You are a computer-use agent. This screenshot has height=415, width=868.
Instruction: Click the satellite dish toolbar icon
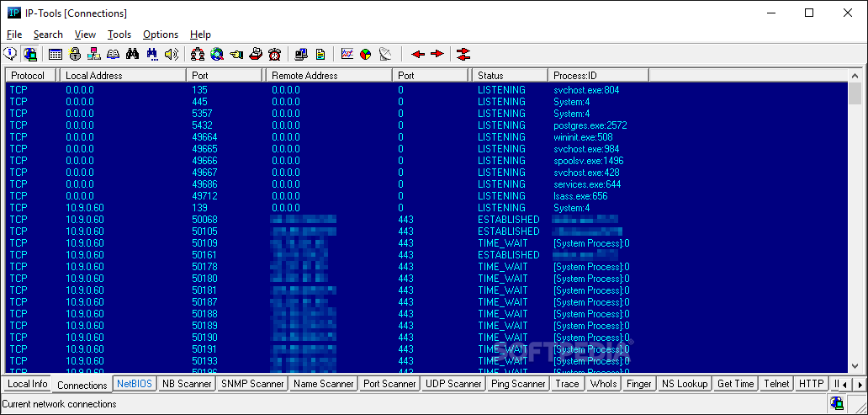pos(385,54)
